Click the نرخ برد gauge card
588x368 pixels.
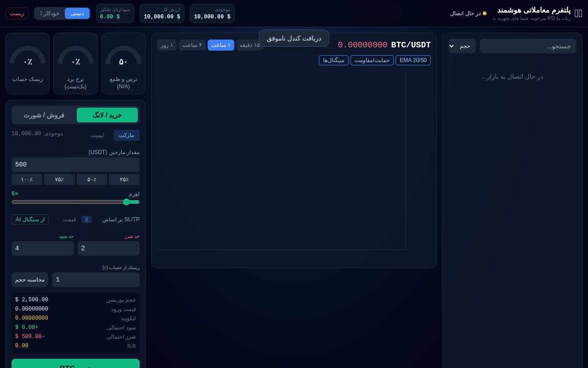pyautogui.click(x=75, y=63)
